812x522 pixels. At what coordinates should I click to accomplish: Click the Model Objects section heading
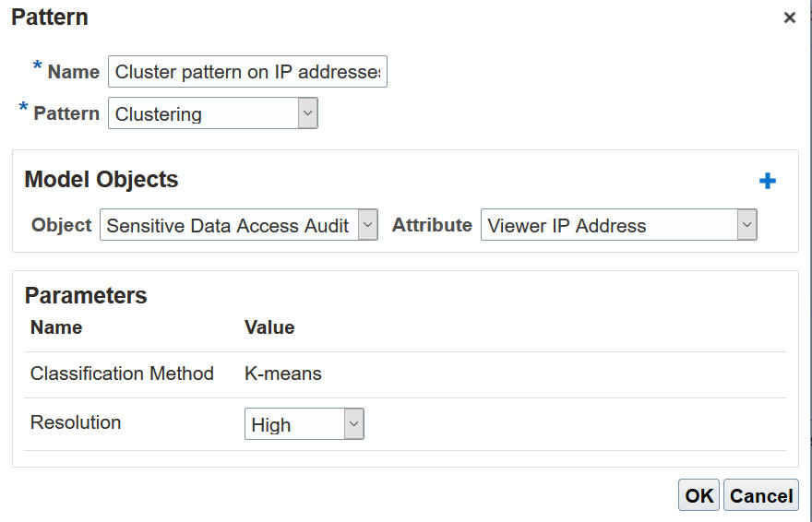click(x=101, y=180)
